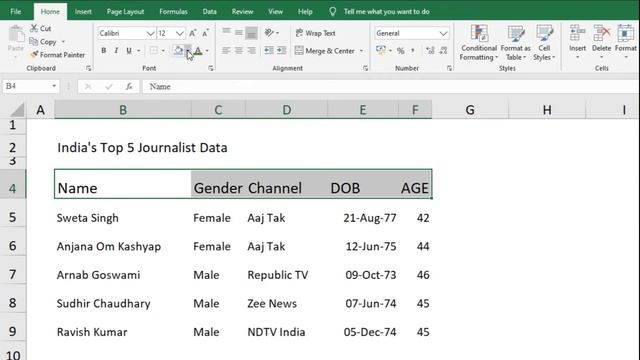The width and height of the screenshot is (640, 360).
Task: Toggle Underline formatting
Action: (x=129, y=51)
